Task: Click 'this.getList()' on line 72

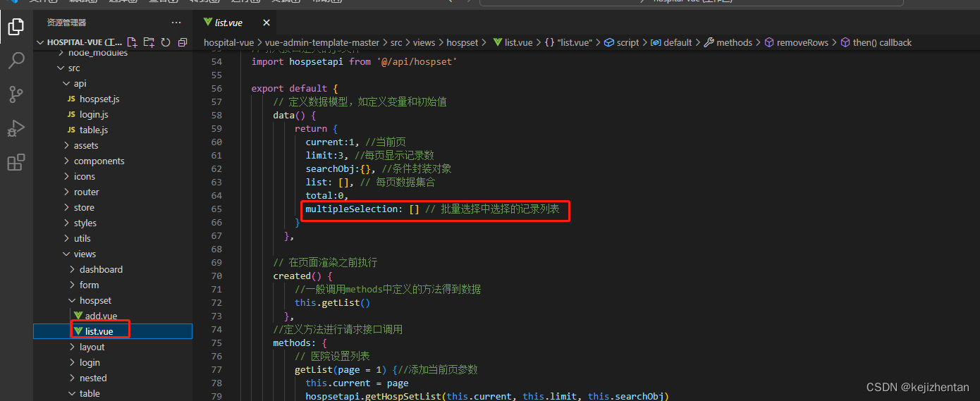Action: pos(333,303)
